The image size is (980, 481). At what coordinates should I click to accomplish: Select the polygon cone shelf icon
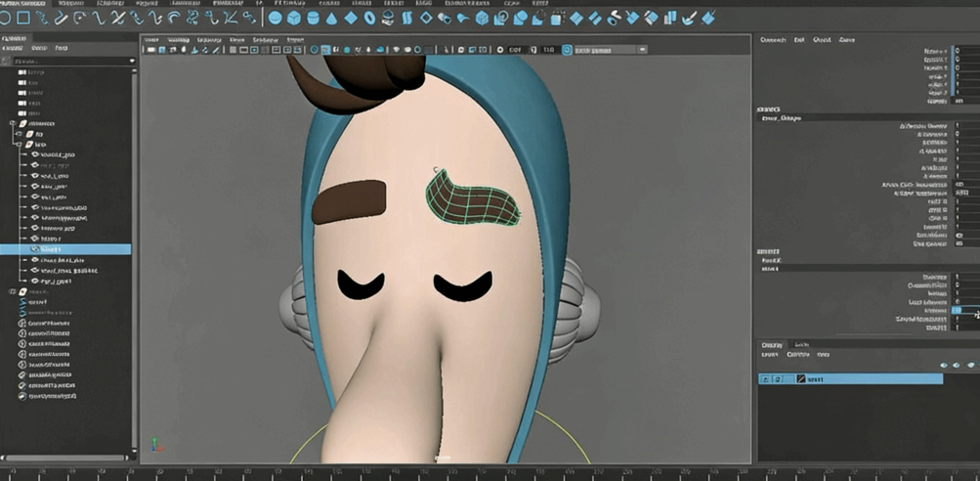tap(332, 18)
